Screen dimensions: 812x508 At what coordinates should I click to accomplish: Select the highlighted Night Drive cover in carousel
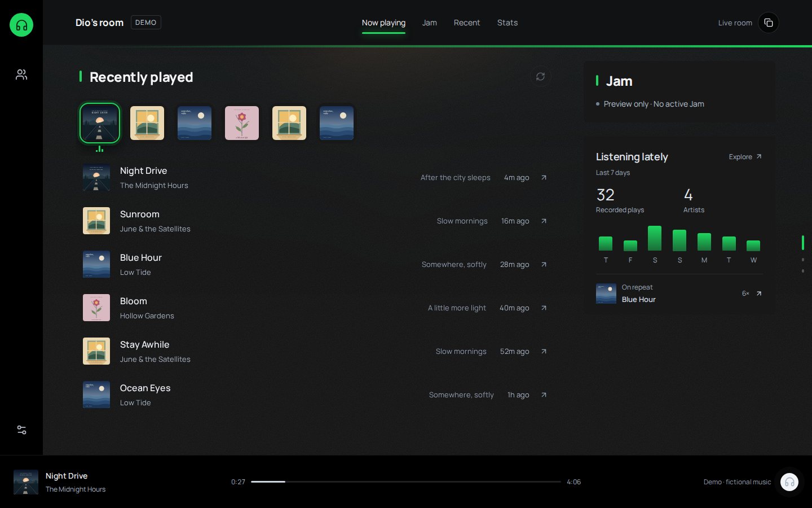pos(100,123)
